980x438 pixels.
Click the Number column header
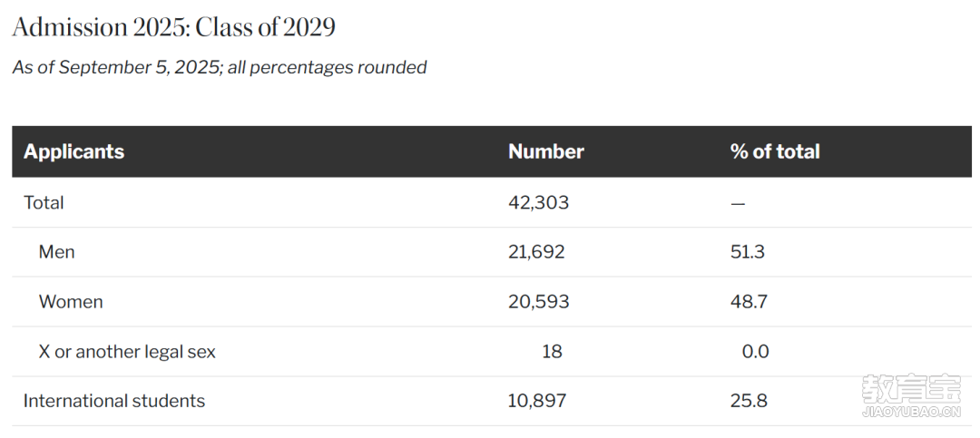pos(545,151)
